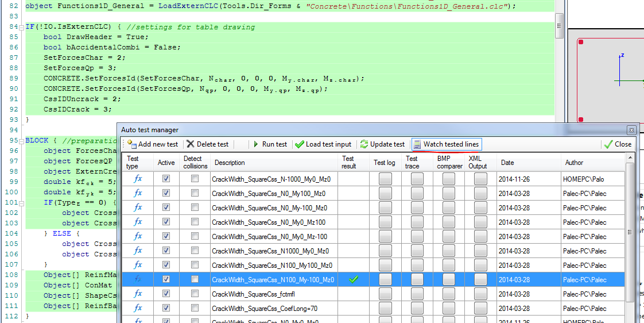Image resolution: width=644 pixels, height=323 pixels.
Task: Toggle Active for CrackWidth_SquareCss_N0_My100_Mz0
Action: [166, 193]
